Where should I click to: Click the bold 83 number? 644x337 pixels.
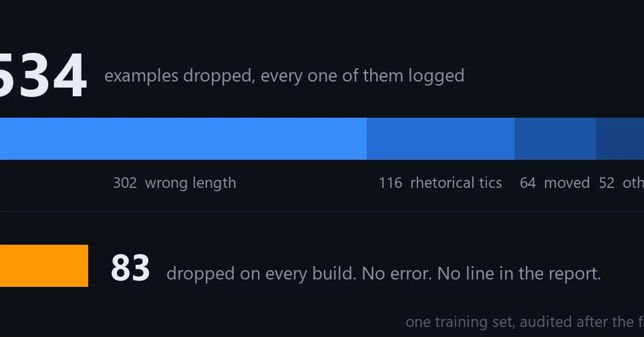pos(130,268)
